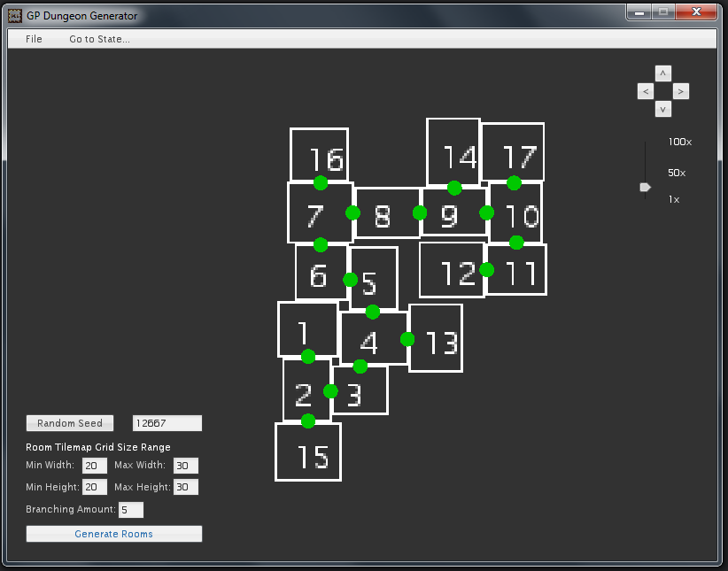Click the green door between rooms 12 and 11
This screenshot has width=728, height=571.
click(486, 270)
